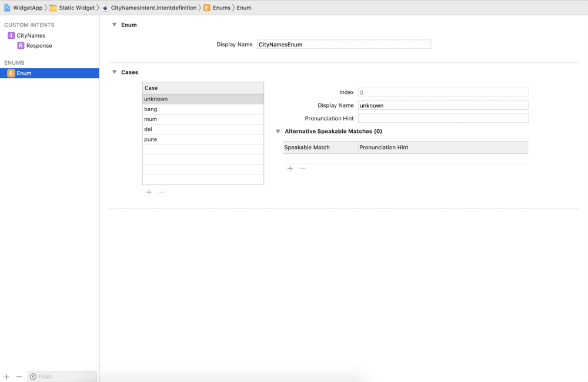Click the intentdefinition file icon in breadcrumb
Screen dimensions: 588x382
[105, 8]
